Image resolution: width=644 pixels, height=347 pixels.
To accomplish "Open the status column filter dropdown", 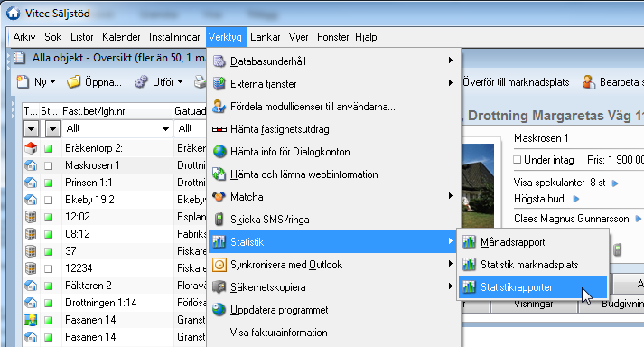I will (x=52, y=128).
